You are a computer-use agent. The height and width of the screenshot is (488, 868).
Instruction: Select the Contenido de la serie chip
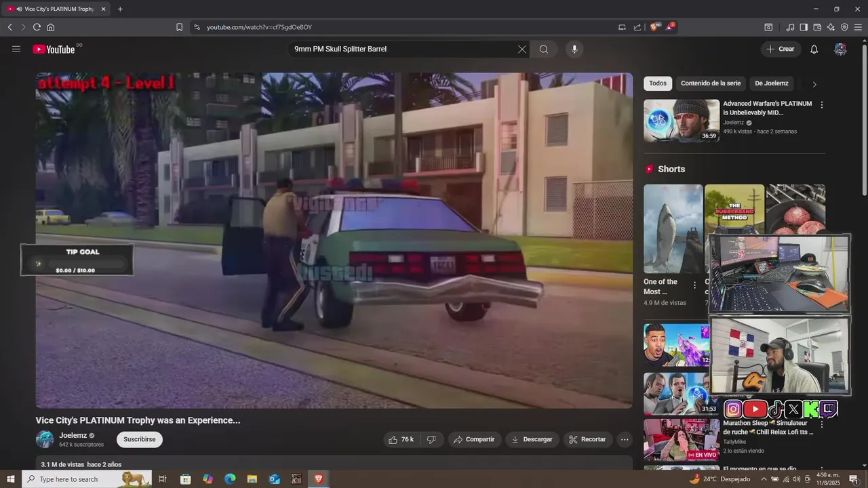click(711, 83)
